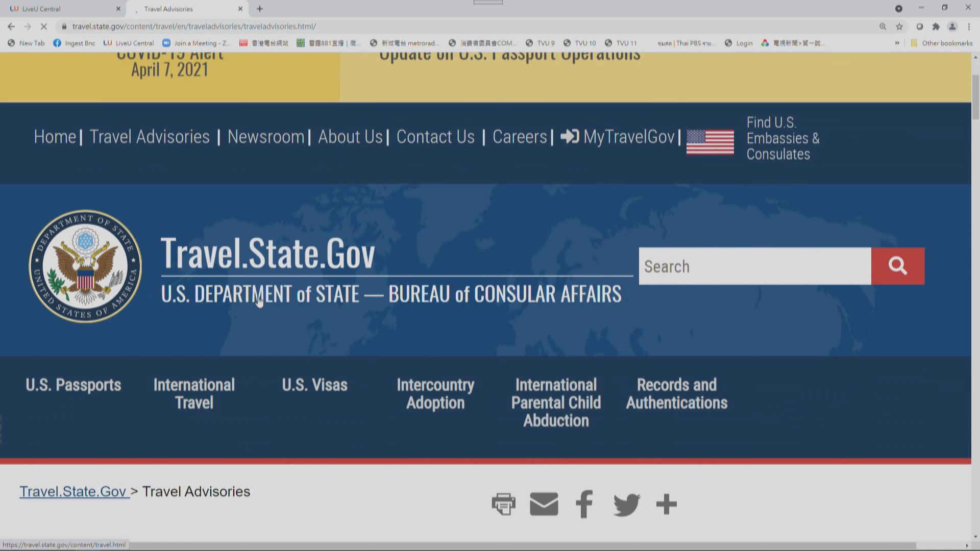Click the plus more-sharing icon

click(x=666, y=504)
